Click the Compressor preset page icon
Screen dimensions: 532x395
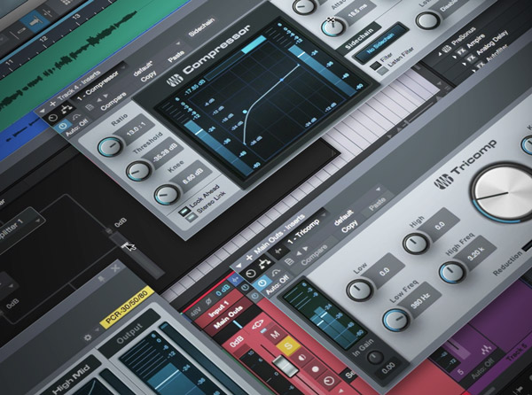(x=90, y=108)
